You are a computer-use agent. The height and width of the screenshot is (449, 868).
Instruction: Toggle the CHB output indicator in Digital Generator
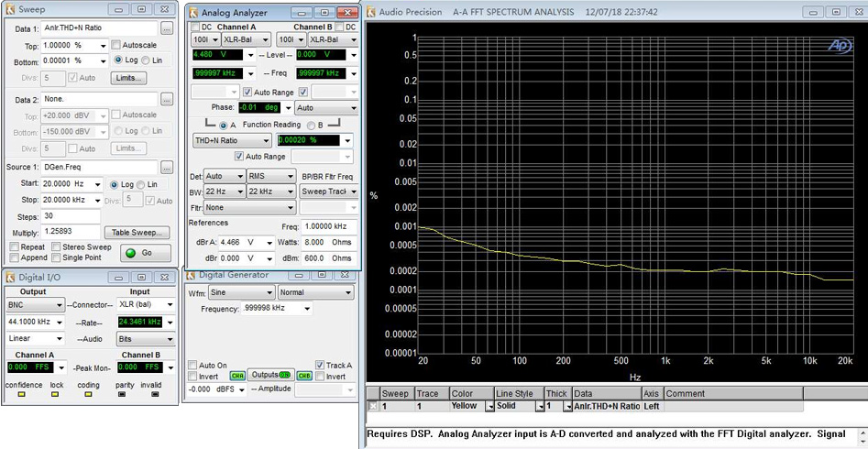click(x=304, y=376)
